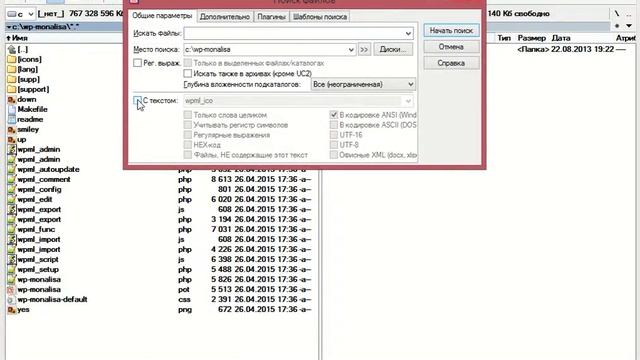Sort right panel by 'Размер' column
This screenshot has height=360, width=640.
click(531, 38)
